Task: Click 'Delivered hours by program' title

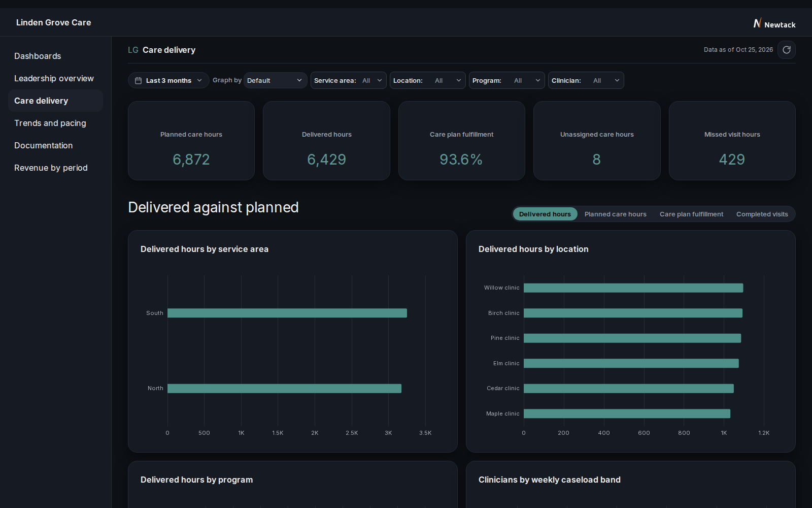Action: [x=196, y=480]
